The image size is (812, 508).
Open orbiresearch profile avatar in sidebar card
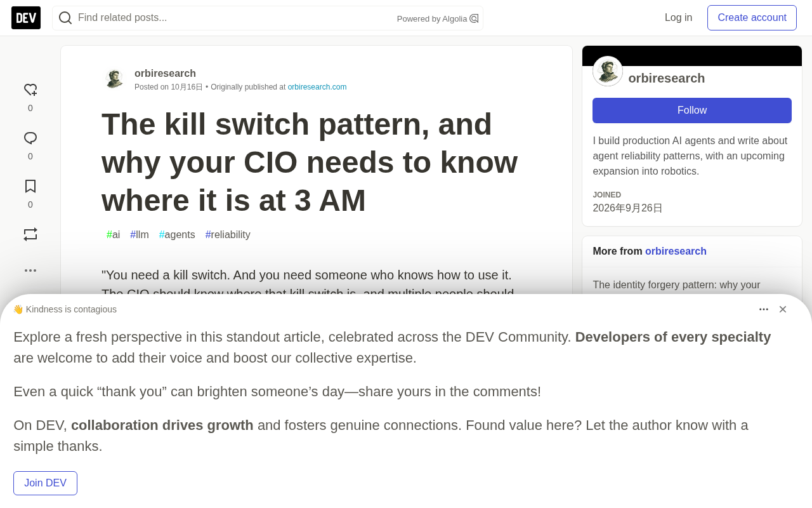click(608, 71)
